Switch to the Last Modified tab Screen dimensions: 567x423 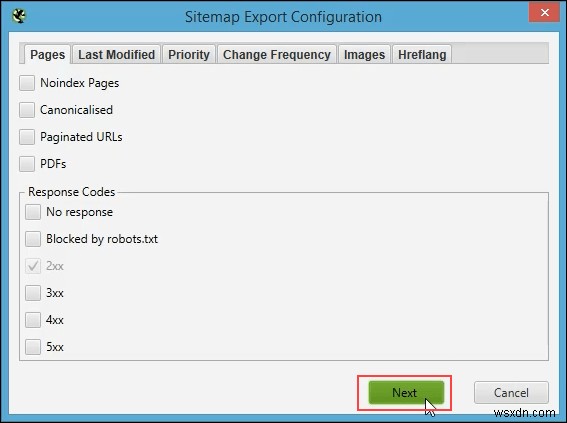(x=116, y=55)
